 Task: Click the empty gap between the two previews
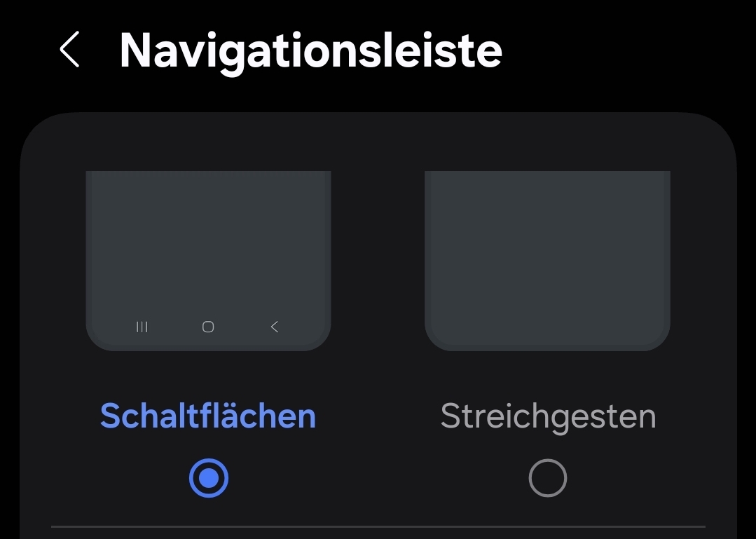[x=378, y=261]
